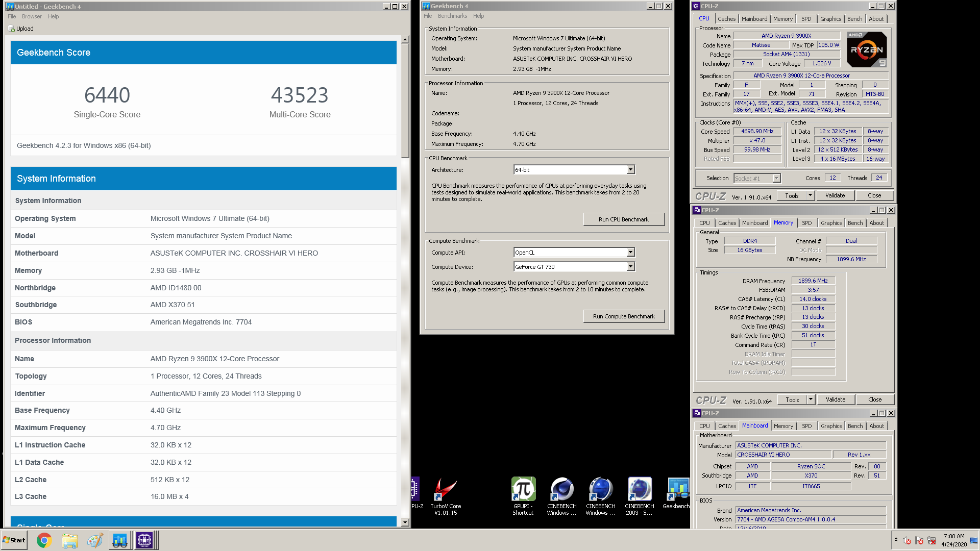Click the muted volume tray icon
The width and height of the screenshot is (980, 551).
(x=907, y=540)
